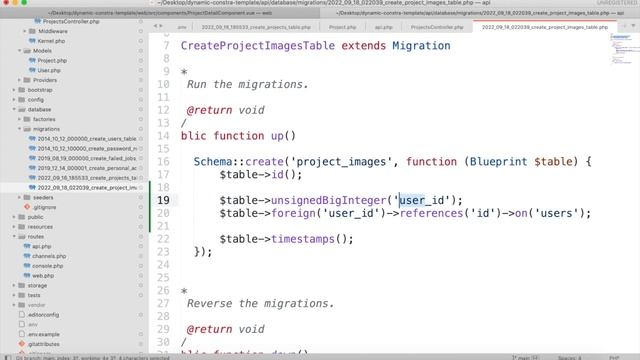
Task: Go to previous tab with left arrow
Action: point(155,26)
